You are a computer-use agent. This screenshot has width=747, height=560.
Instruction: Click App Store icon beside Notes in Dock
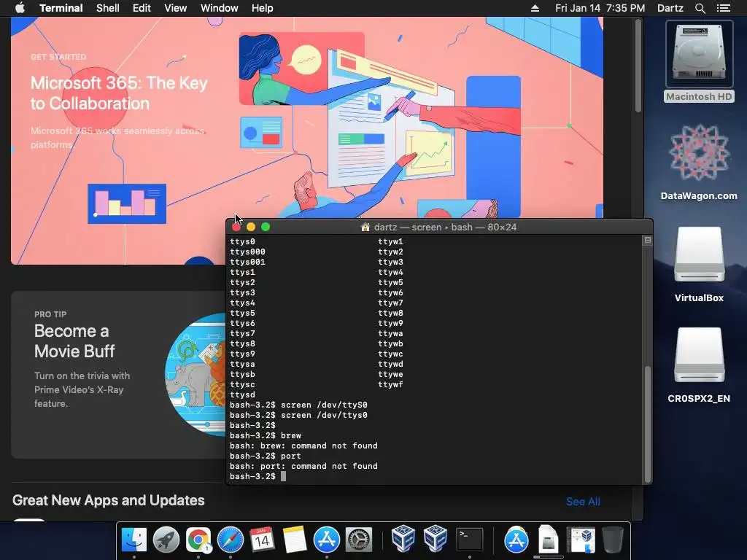click(326, 540)
